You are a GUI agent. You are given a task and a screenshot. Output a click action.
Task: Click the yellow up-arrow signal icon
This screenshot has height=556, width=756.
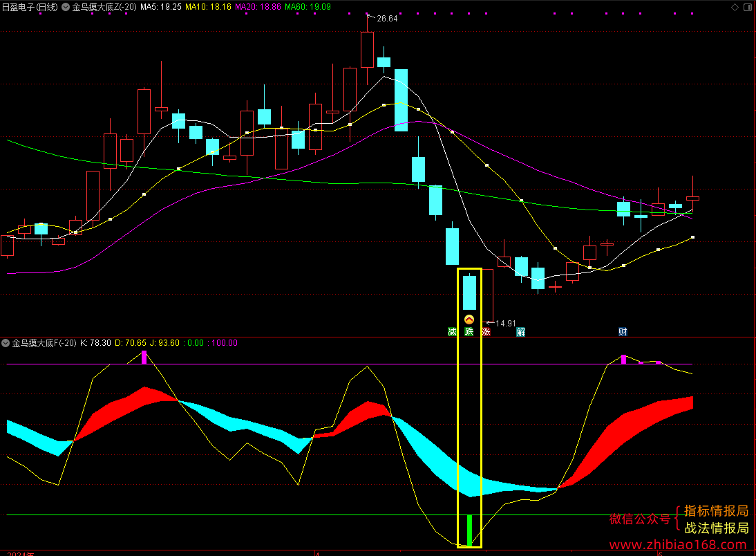click(x=469, y=319)
